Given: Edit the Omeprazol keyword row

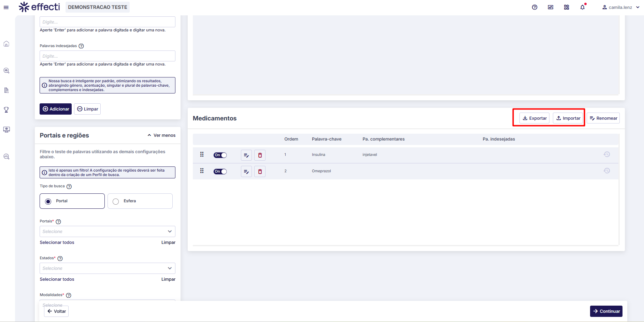Looking at the screenshot, I should (246, 172).
